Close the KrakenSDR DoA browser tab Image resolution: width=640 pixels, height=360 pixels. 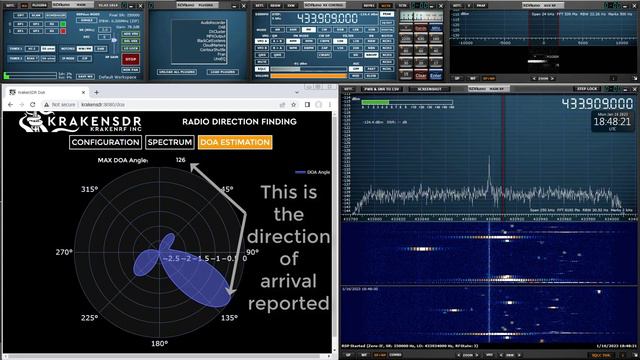pyautogui.click(x=83, y=93)
